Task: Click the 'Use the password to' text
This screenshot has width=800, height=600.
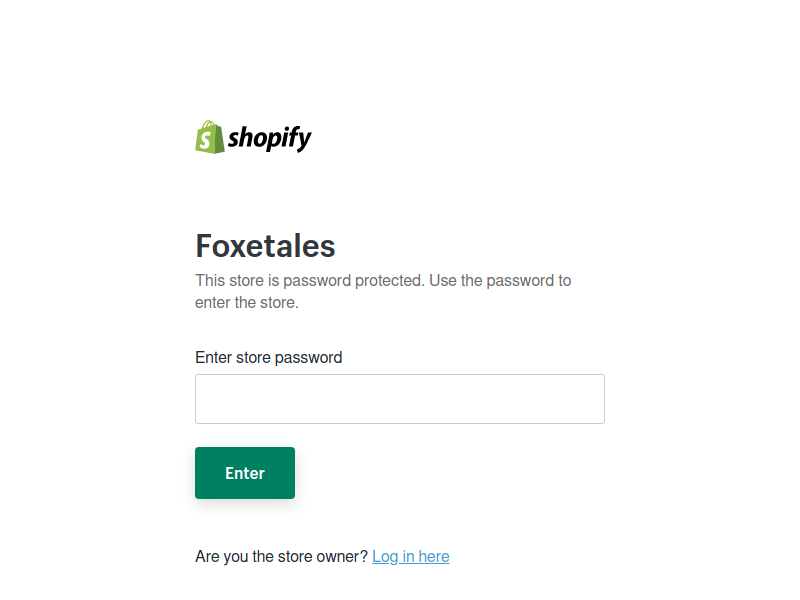Action: point(500,281)
